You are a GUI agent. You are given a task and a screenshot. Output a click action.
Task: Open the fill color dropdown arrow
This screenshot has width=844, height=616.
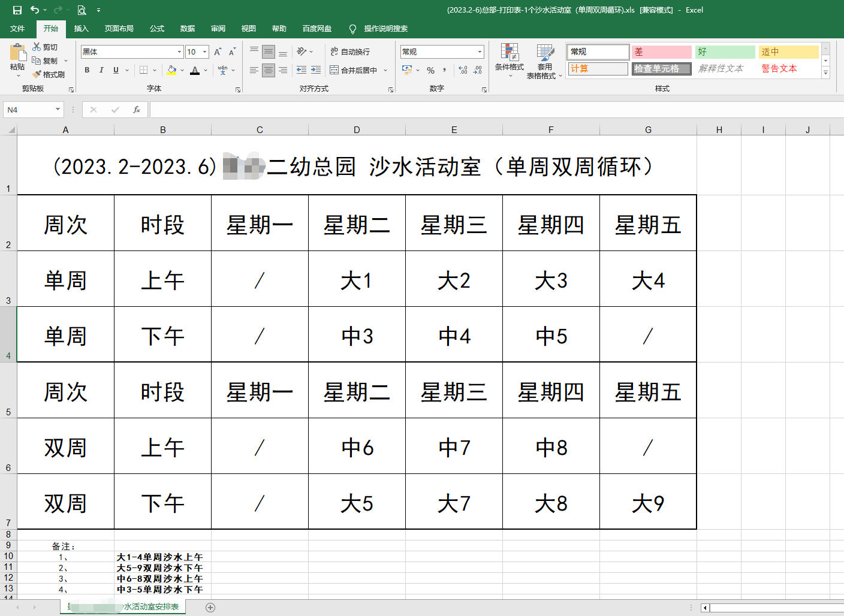(x=182, y=70)
